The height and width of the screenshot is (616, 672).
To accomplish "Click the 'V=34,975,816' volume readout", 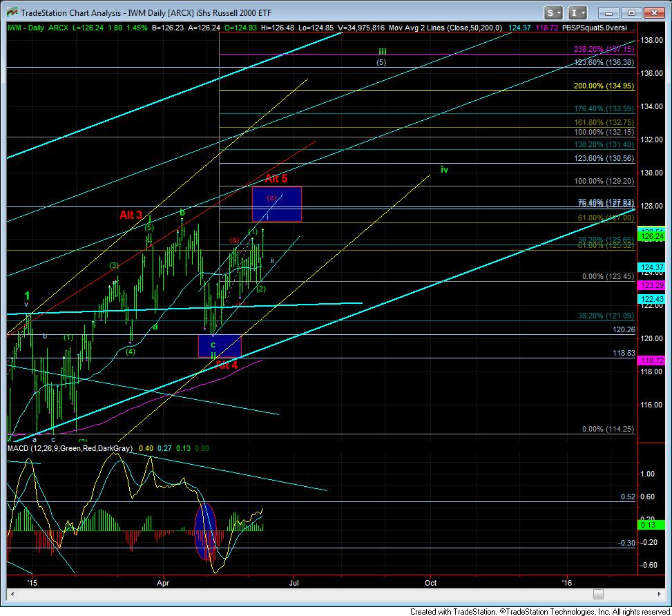I will pos(361,28).
